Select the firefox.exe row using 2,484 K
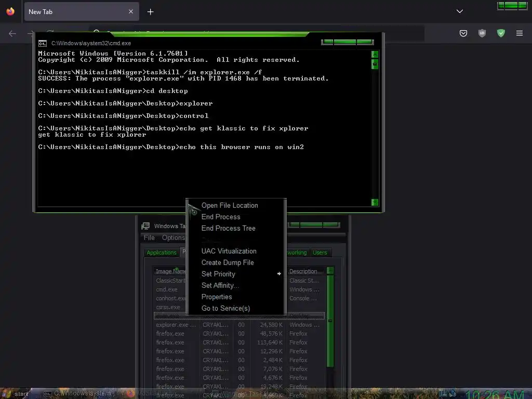Screen dimensions: 532x399 [239, 360]
